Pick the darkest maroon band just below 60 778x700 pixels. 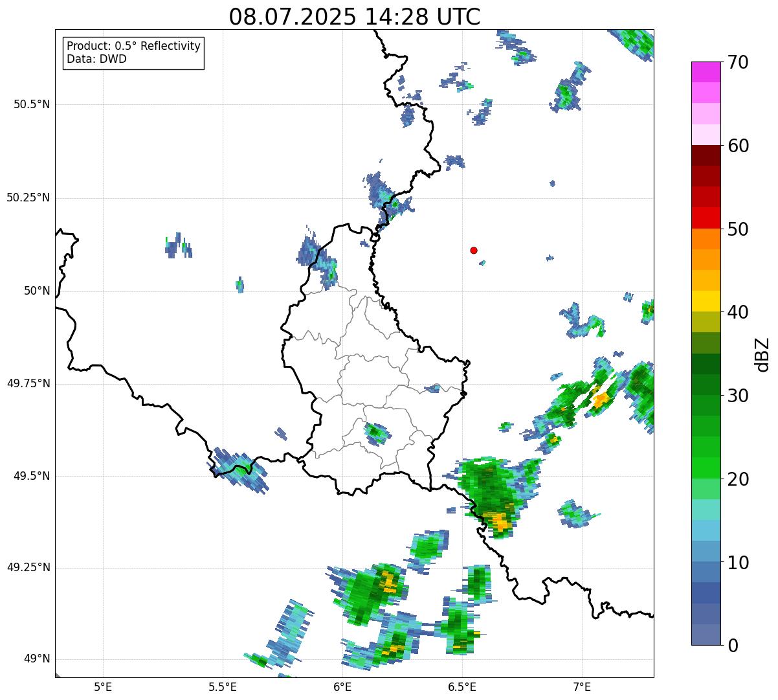point(706,155)
